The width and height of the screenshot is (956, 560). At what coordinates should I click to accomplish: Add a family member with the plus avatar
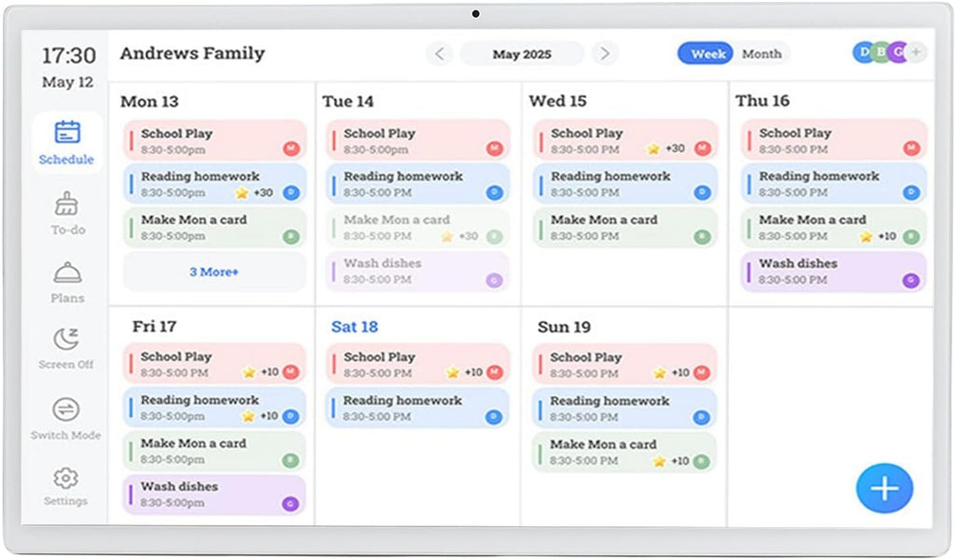(915, 53)
